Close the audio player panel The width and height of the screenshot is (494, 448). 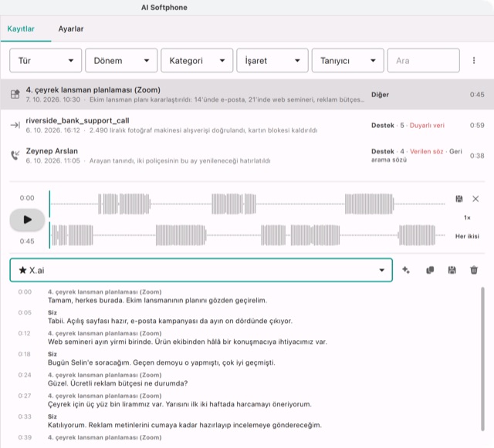(x=475, y=199)
